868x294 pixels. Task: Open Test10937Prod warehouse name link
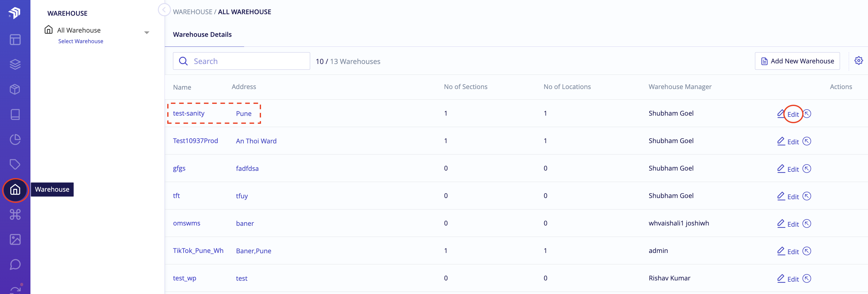[195, 141]
